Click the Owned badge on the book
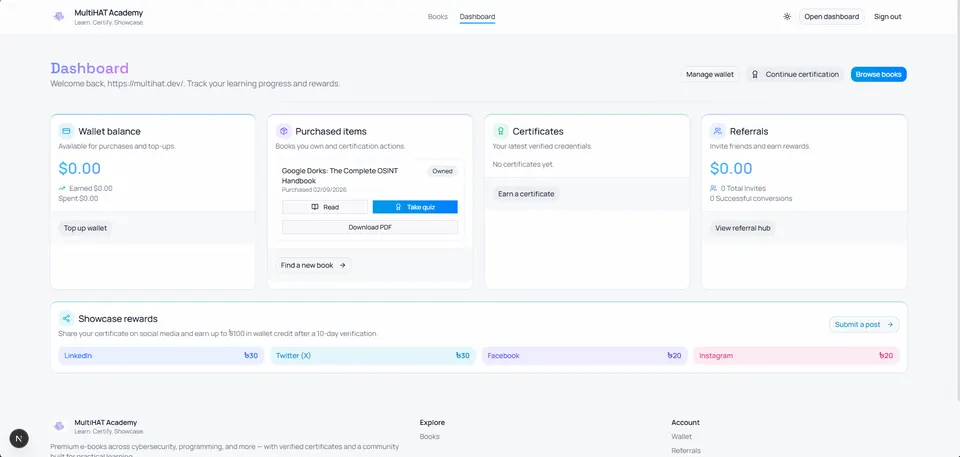The width and height of the screenshot is (960, 457). click(442, 171)
